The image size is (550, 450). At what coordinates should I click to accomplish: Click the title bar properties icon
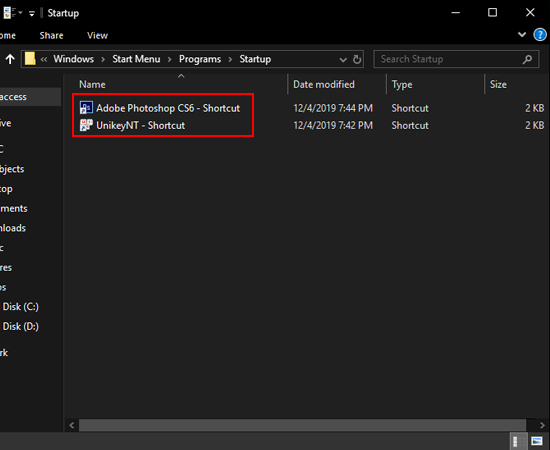pos(10,13)
